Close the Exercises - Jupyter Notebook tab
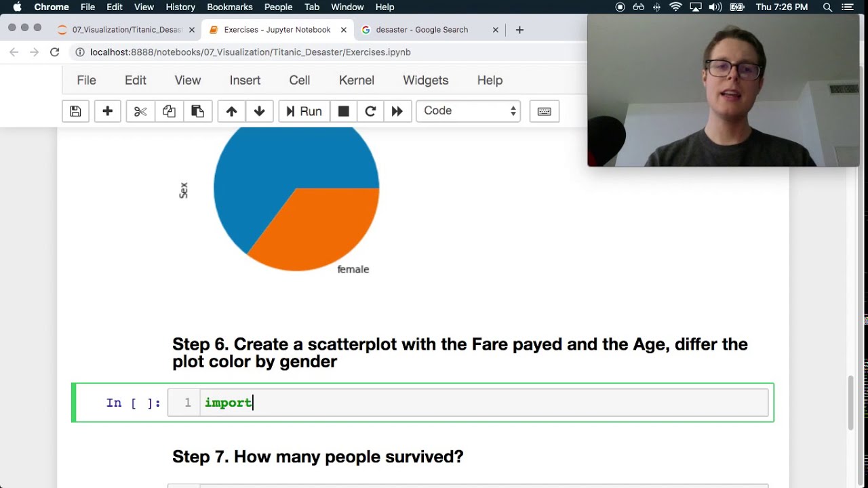 [x=344, y=30]
